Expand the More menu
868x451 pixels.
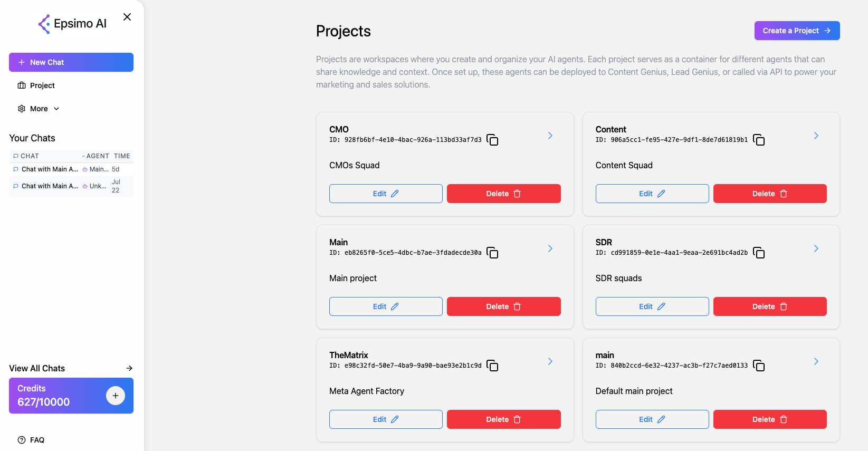[39, 109]
